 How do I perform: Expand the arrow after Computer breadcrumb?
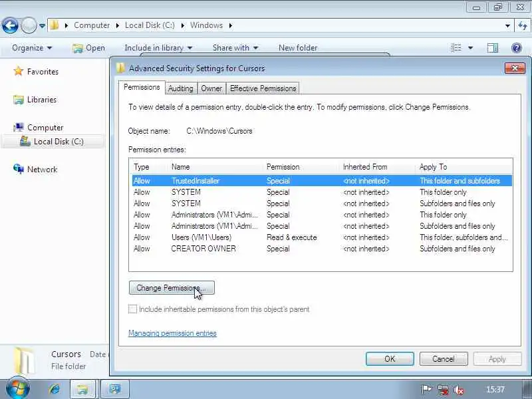[x=118, y=25]
